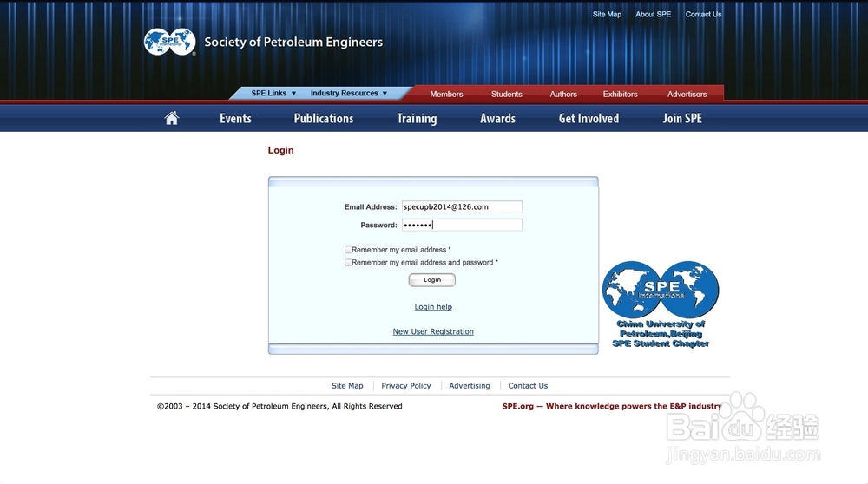The height and width of the screenshot is (484, 868).
Task: Expand the Industry Resources dropdown
Action: point(349,93)
